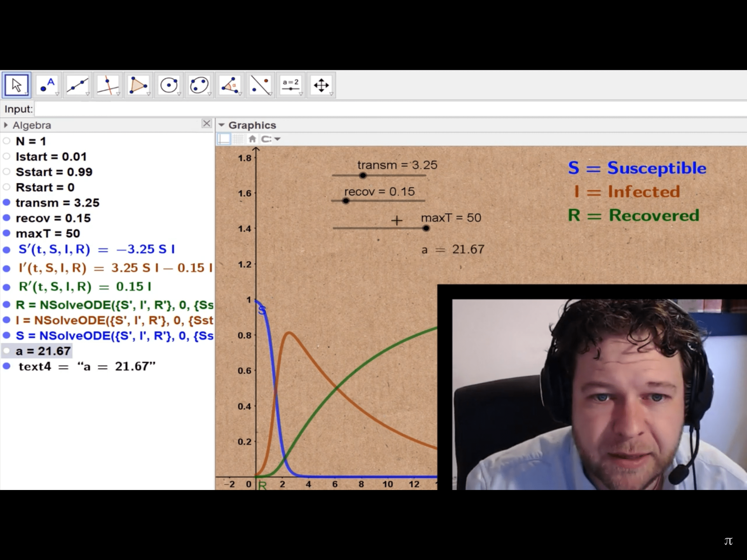Show the hidden N = 1 object

click(x=6, y=141)
